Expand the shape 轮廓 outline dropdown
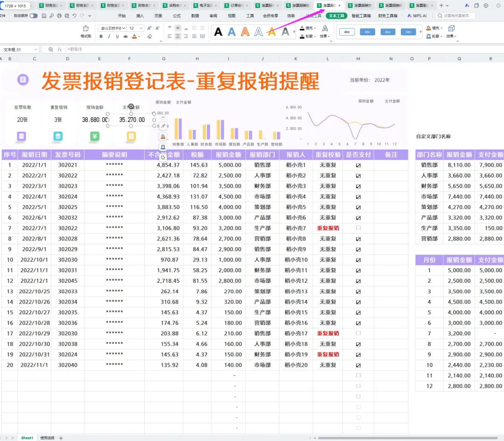 [441, 36]
